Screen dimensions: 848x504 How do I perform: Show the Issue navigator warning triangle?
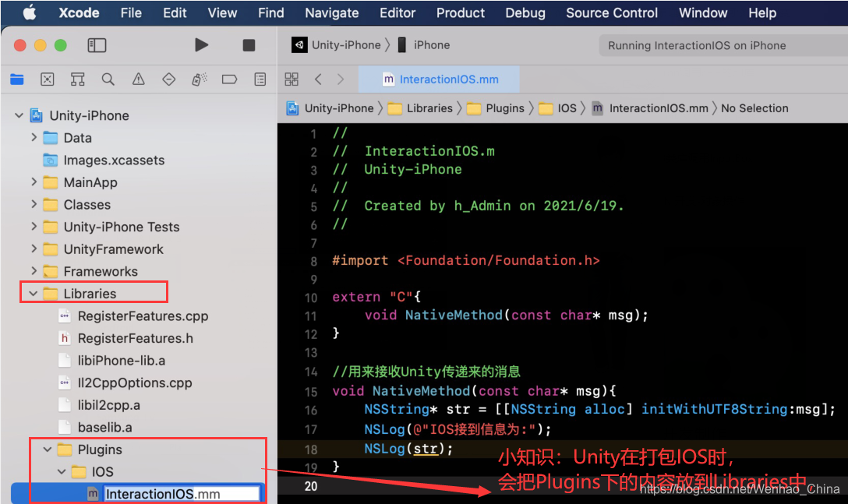point(139,79)
